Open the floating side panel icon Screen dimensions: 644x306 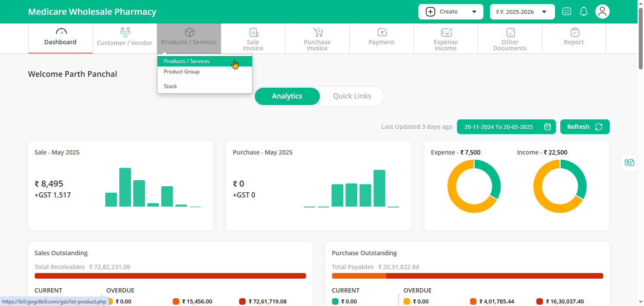[x=629, y=162]
